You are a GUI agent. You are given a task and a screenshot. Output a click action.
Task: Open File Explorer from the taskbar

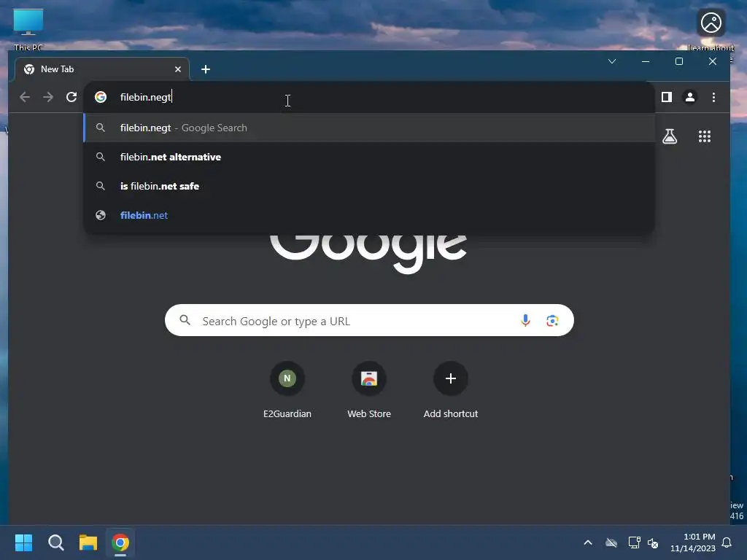click(x=88, y=542)
